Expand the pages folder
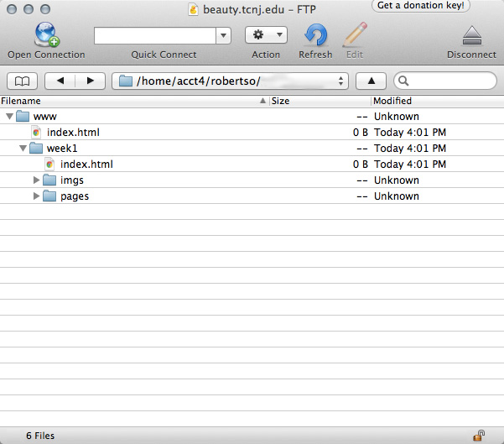The width and height of the screenshot is (504, 444). click(36, 196)
